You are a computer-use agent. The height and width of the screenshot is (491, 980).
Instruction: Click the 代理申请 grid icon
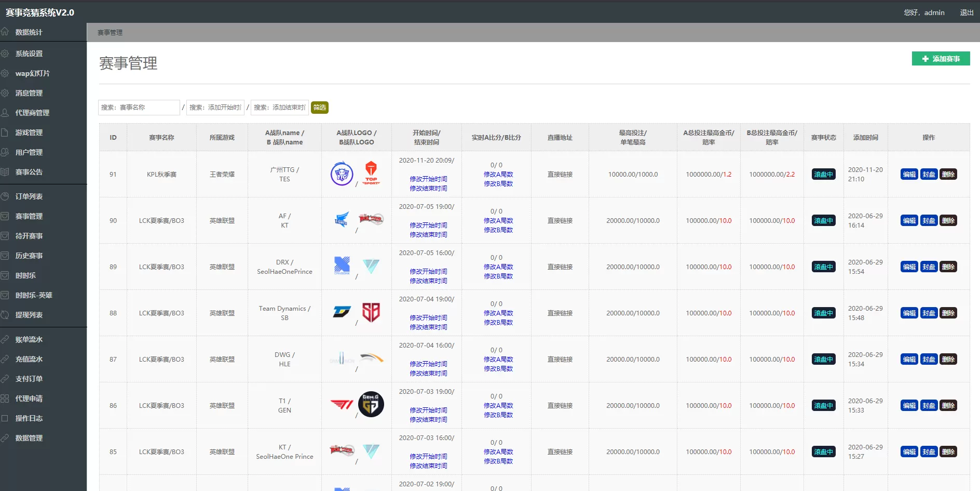[x=5, y=399]
